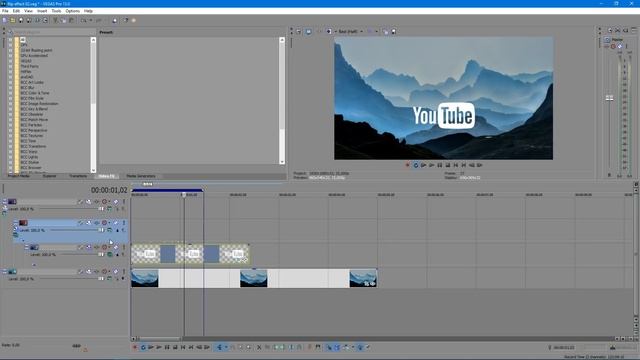Mute the child track with YouTube clips
640x360 pixels.
[116, 247]
